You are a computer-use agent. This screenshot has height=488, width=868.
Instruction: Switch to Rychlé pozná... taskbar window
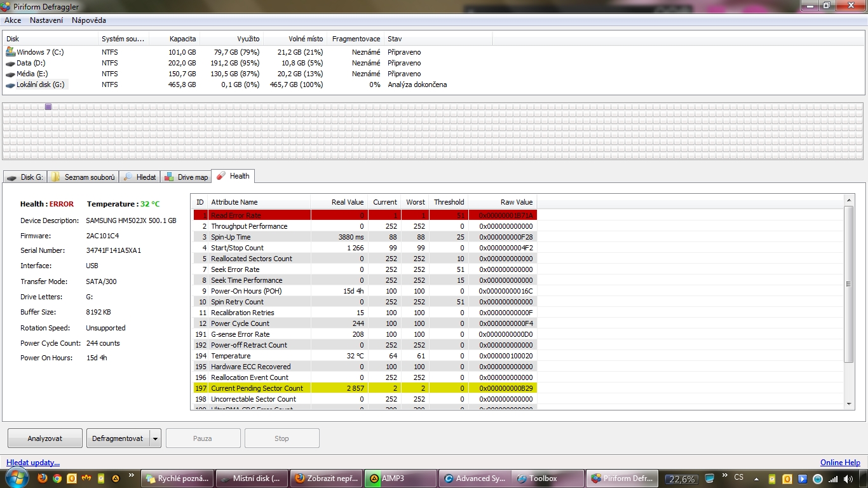(x=177, y=478)
